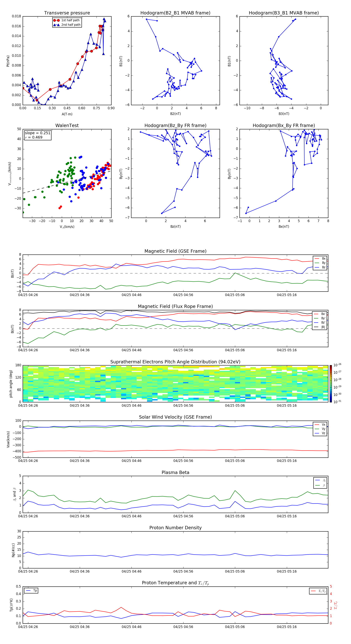Click '04/25 04:46' under Plasma Beta plot
The image size is (351, 644).
(131, 516)
